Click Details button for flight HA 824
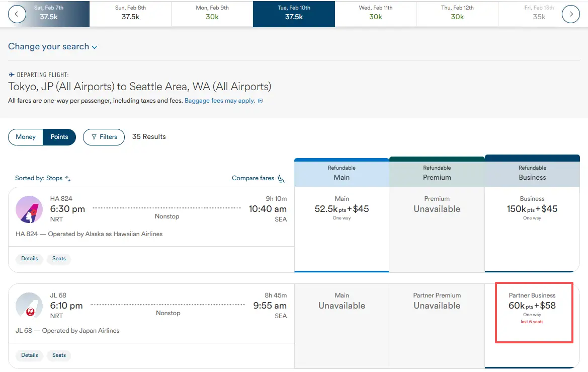 tap(30, 259)
